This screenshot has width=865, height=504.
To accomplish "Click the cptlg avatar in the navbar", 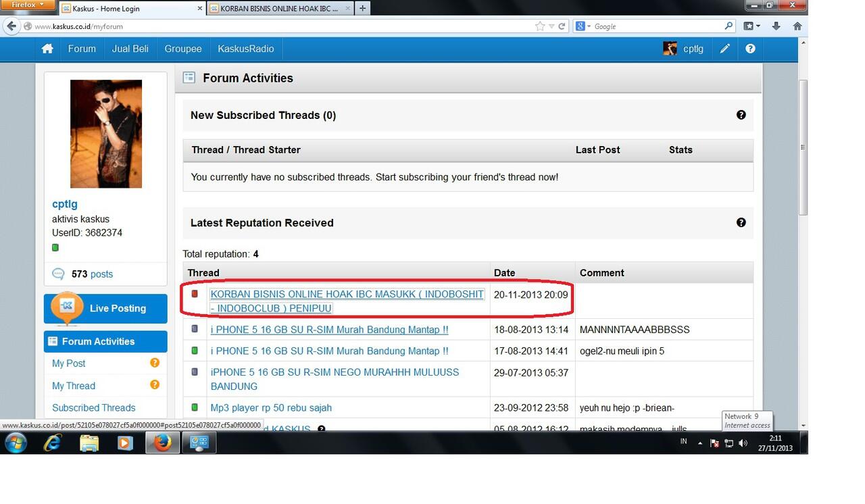I will [x=670, y=49].
